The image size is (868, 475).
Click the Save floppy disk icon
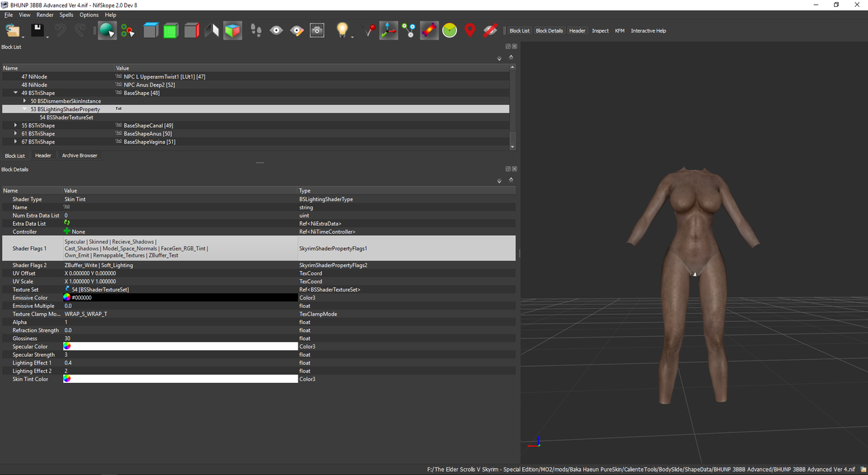click(37, 30)
